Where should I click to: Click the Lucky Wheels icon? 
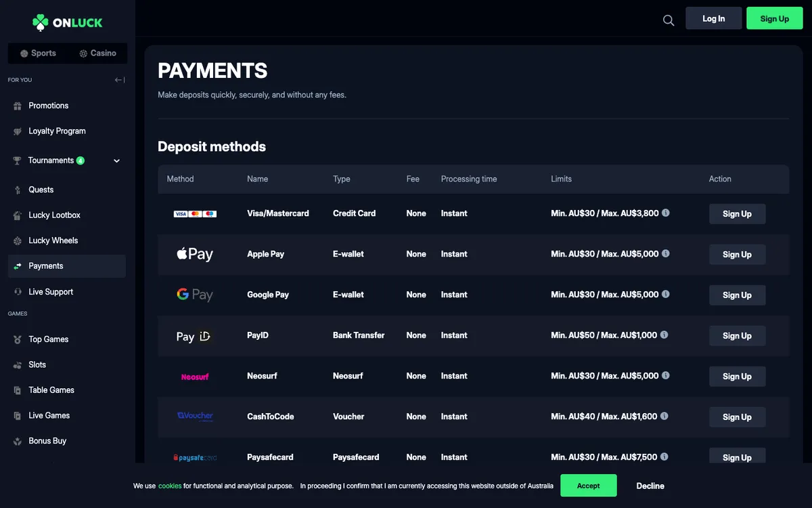point(18,241)
